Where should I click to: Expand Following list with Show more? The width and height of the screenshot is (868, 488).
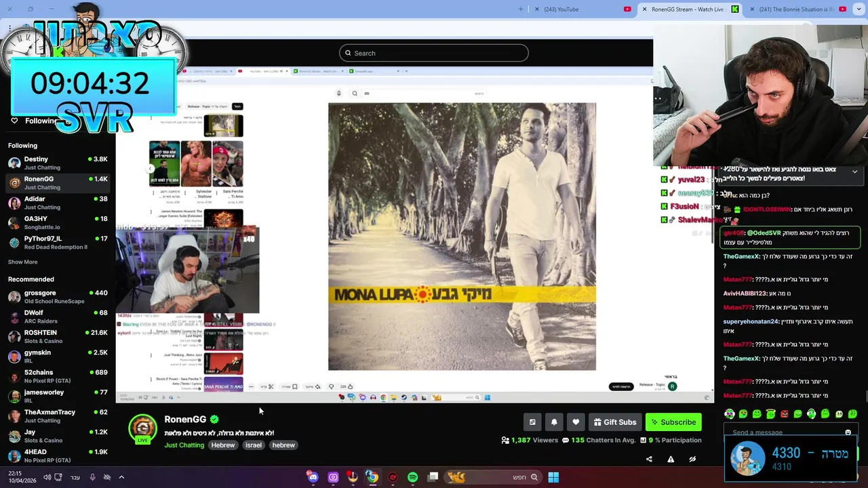click(22, 262)
